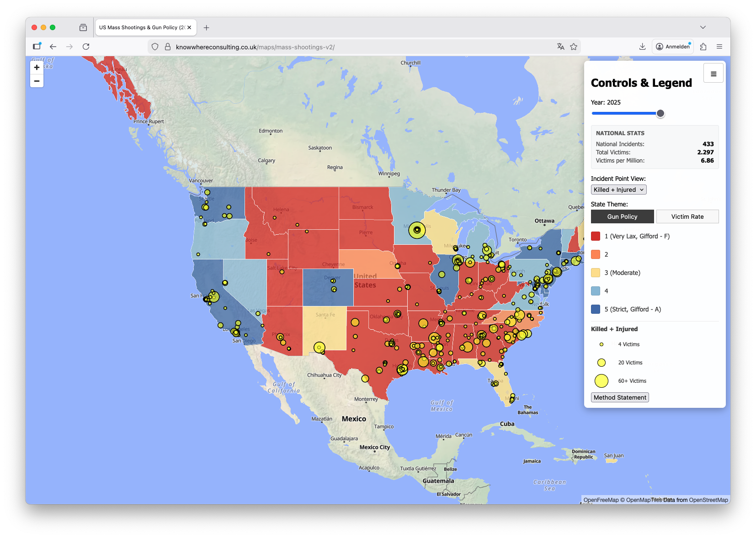Click the translate page icon
This screenshot has width=756, height=538.
(x=561, y=47)
